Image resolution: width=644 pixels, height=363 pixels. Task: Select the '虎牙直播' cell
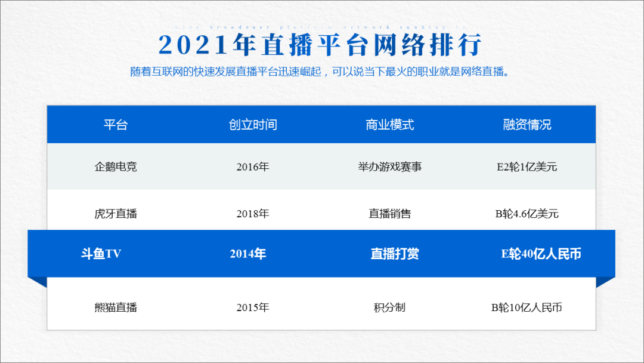click(x=116, y=213)
